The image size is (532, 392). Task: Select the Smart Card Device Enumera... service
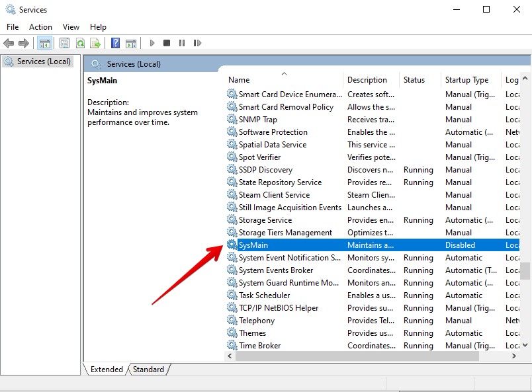pos(290,95)
